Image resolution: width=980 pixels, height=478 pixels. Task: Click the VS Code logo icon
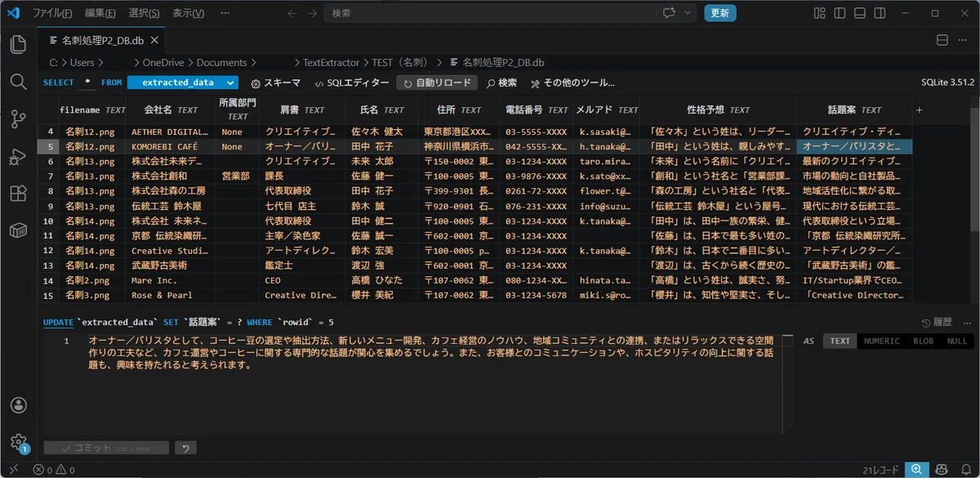coord(12,13)
